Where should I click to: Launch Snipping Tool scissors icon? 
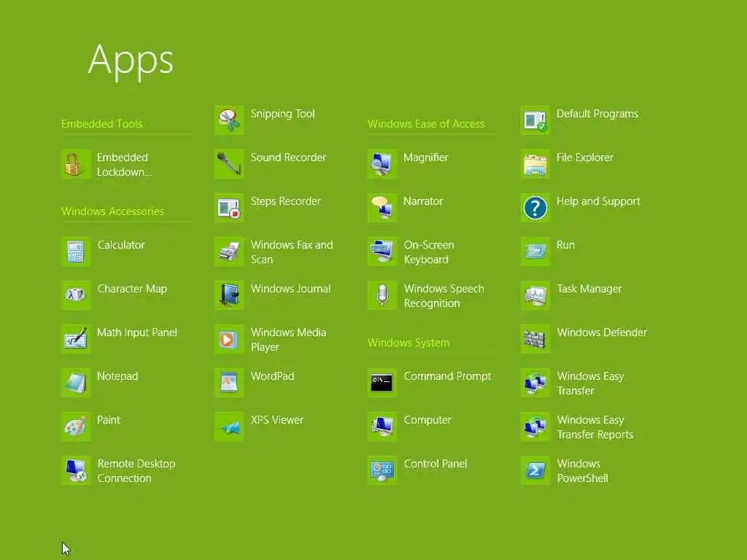tap(229, 120)
